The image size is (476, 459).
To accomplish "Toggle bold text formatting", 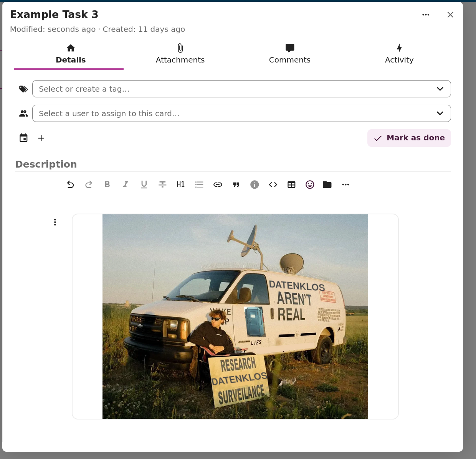I will coord(107,184).
